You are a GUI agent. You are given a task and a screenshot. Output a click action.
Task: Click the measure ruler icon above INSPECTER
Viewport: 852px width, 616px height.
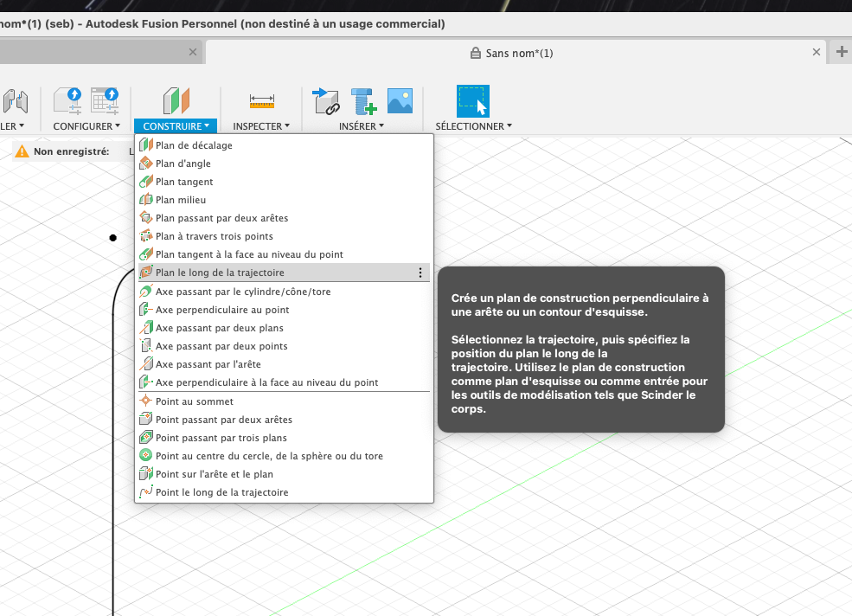[x=262, y=101]
